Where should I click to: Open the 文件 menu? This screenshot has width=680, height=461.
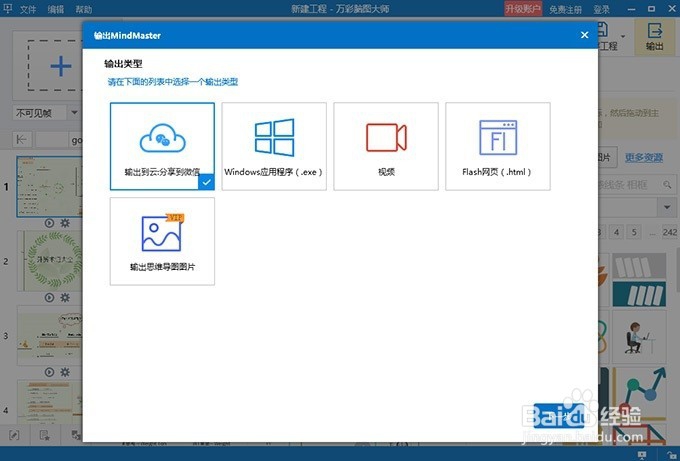[x=28, y=9]
